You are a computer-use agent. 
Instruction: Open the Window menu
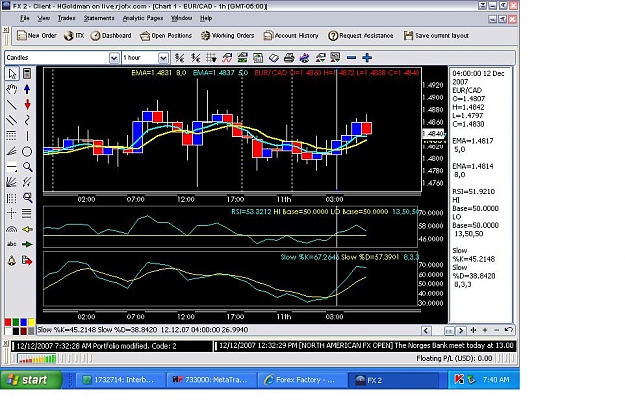tap(181, 18)
